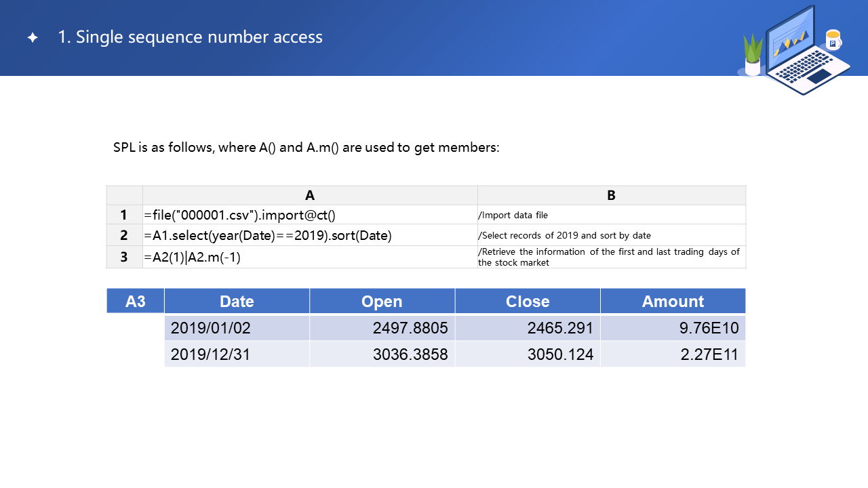This screenshot has width=868, height=488.
Task: Select column header B in the SPL grid
Action: [611, 195]
